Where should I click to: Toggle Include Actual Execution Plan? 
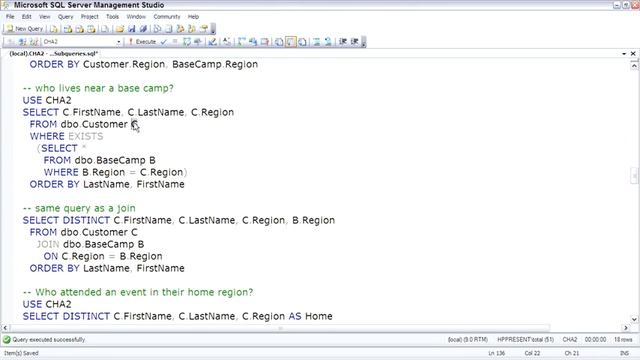pos(242,42)
